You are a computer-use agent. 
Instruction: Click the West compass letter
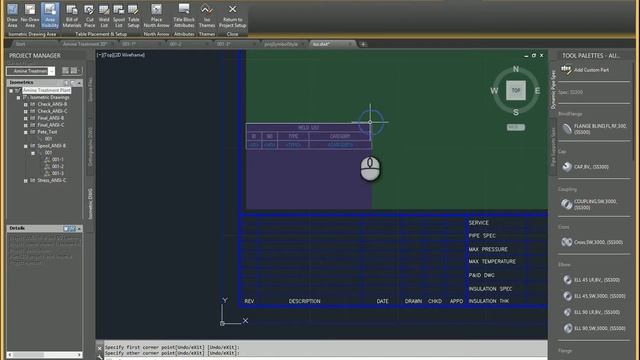click(x=494, y=91)
